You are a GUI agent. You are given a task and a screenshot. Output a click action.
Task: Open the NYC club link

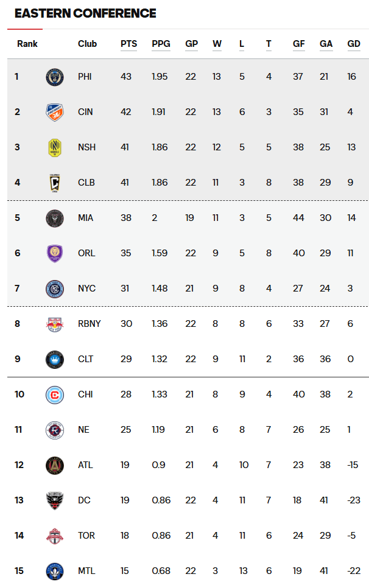click(86, 289)
